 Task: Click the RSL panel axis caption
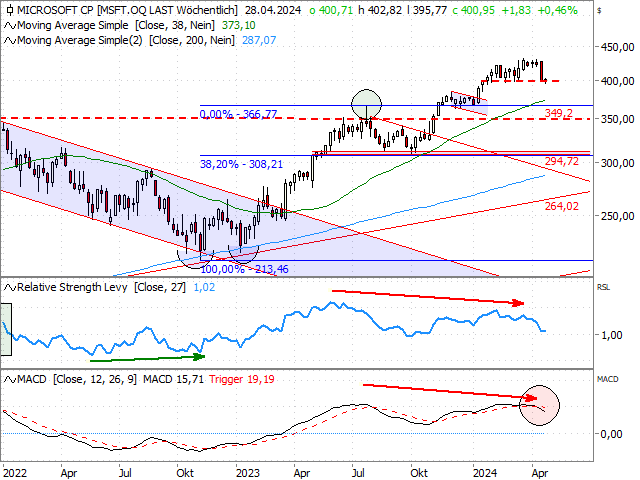[603, 287]
